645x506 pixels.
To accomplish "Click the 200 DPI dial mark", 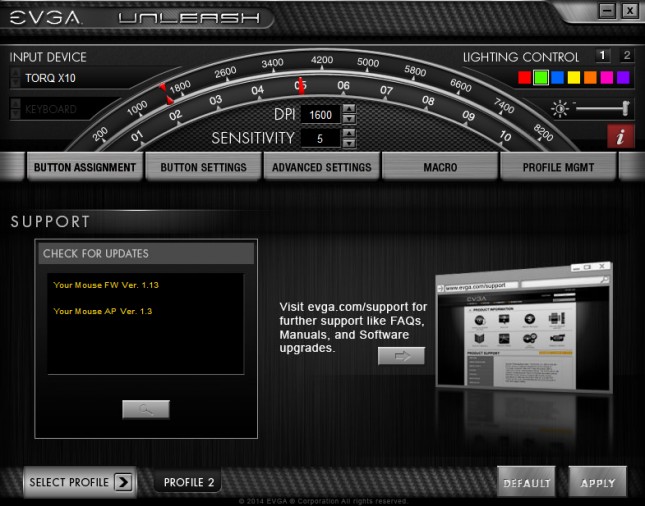I will [x=100, y=134].
